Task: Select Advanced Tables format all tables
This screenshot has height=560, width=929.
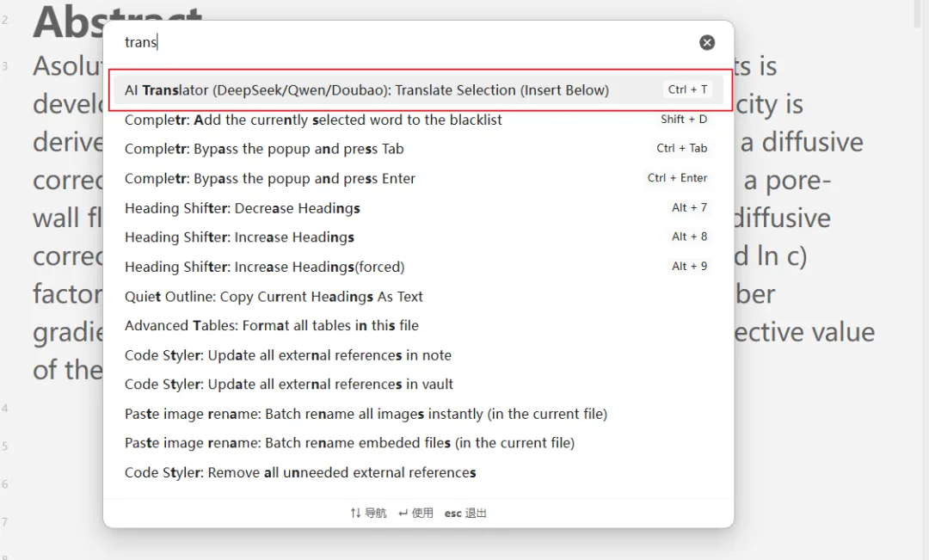Action: (272, 326)
